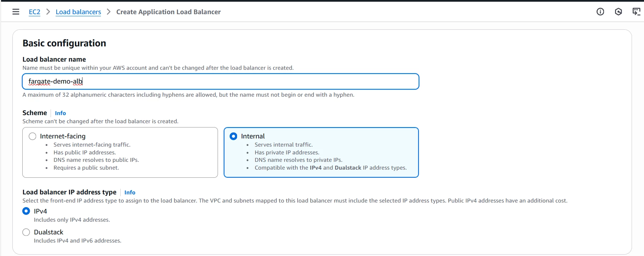Click Create Application Load Balancer breadcrumb text
This screenshot has height=256, width=644.
pos(168,12)
